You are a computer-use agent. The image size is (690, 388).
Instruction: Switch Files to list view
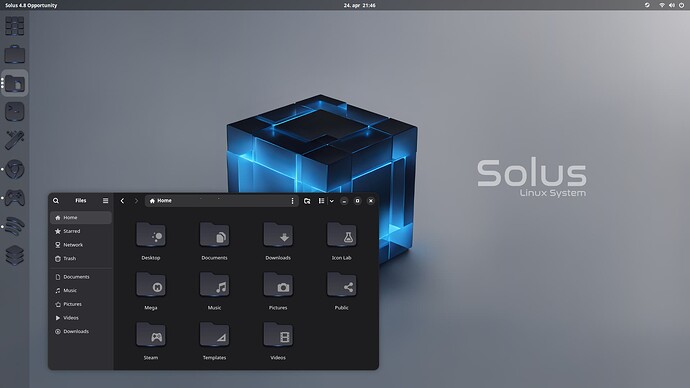[x=322, y=201]
